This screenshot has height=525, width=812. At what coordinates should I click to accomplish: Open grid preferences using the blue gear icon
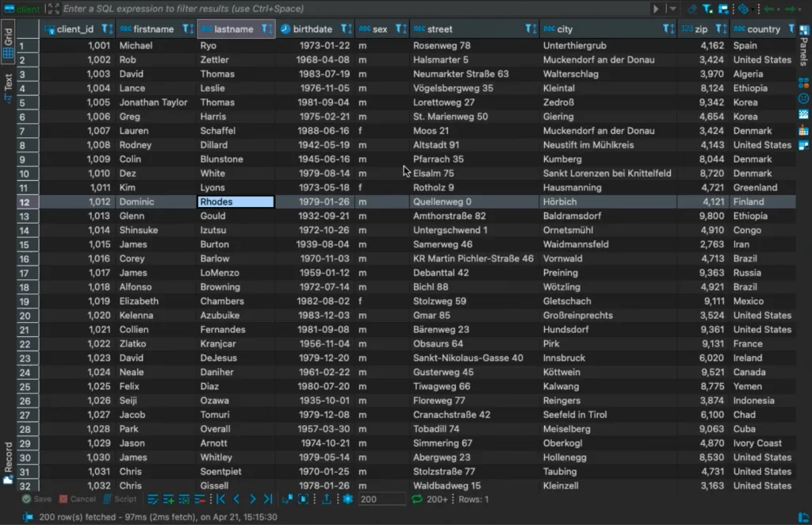[x=347, y=500]
